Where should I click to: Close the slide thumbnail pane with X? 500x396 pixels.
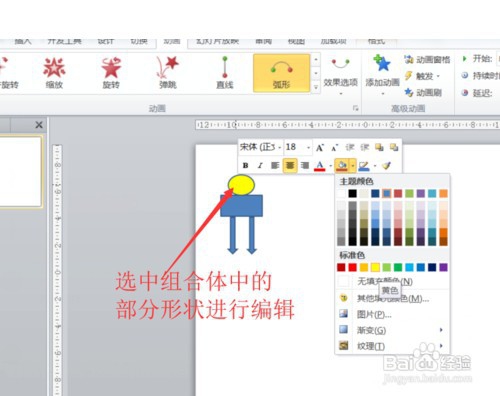pyautogui.click(x=39, y=125)
